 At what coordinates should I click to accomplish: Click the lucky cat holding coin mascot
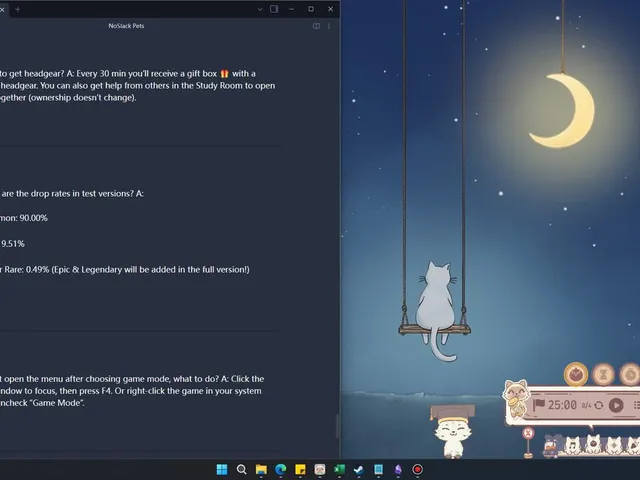click(516, 398)
